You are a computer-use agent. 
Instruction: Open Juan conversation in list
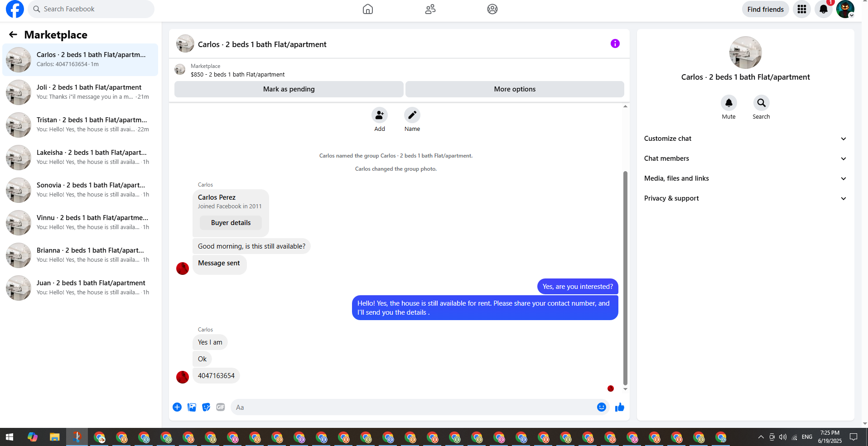pos(80,288)
